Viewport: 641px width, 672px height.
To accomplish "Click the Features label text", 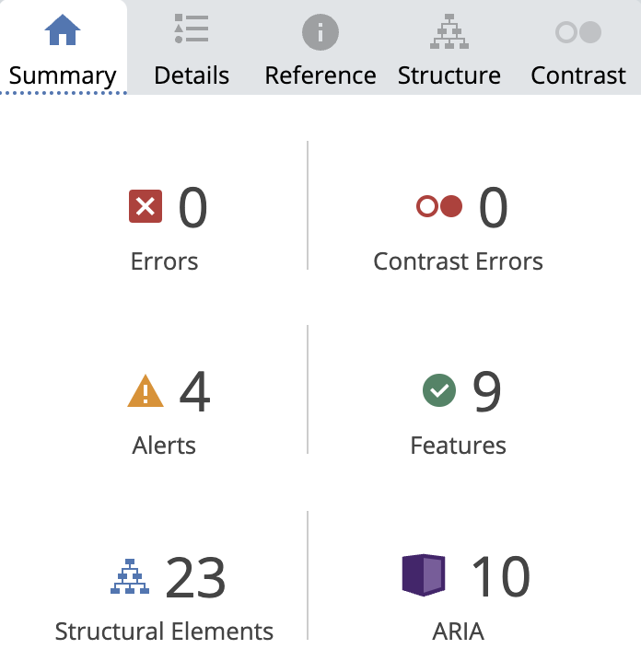I will click(459, 446).
